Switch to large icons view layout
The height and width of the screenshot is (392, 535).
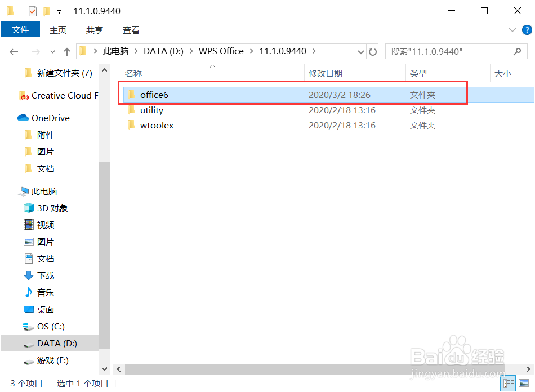click(x=524, y=384)
